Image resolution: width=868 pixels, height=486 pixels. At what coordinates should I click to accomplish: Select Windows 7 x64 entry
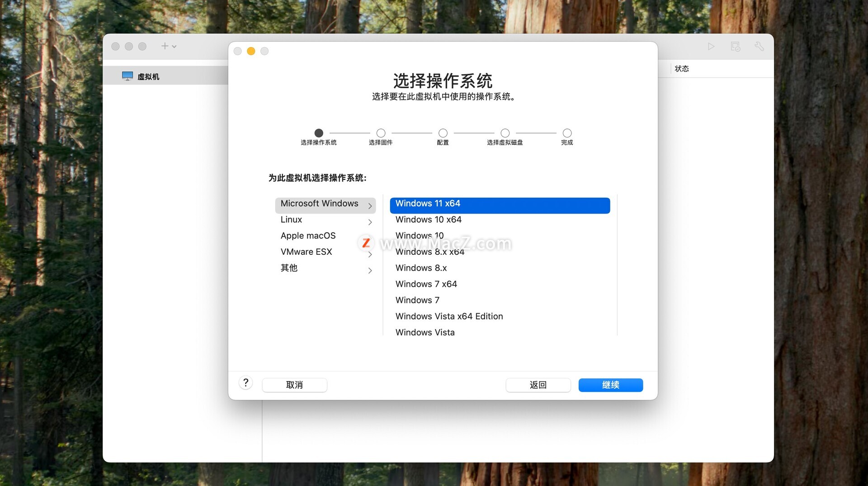[x=500, y=284]
